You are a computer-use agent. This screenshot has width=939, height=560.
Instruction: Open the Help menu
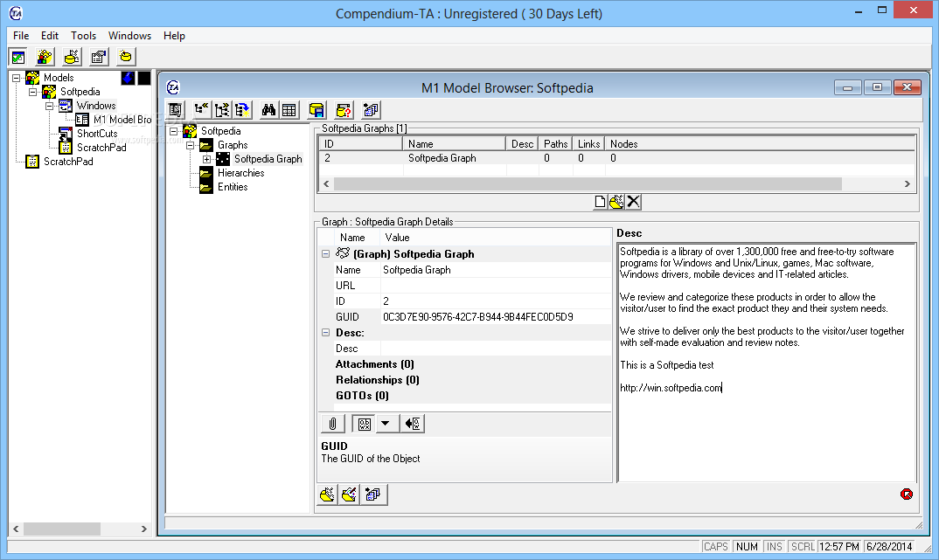coord(174,35)
